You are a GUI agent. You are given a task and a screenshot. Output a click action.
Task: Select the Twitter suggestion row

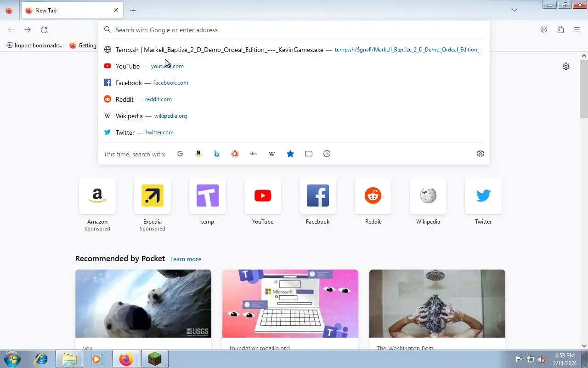[x=294, y=132]
